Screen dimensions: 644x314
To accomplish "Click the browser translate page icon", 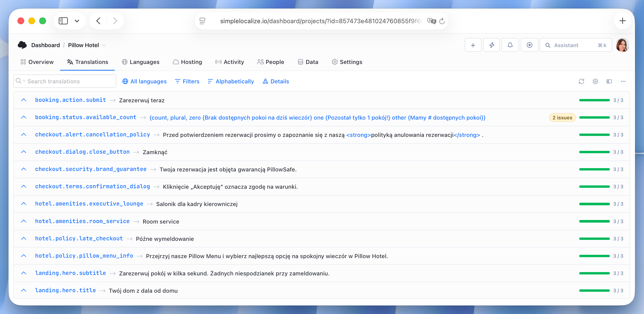I will 432,21.
